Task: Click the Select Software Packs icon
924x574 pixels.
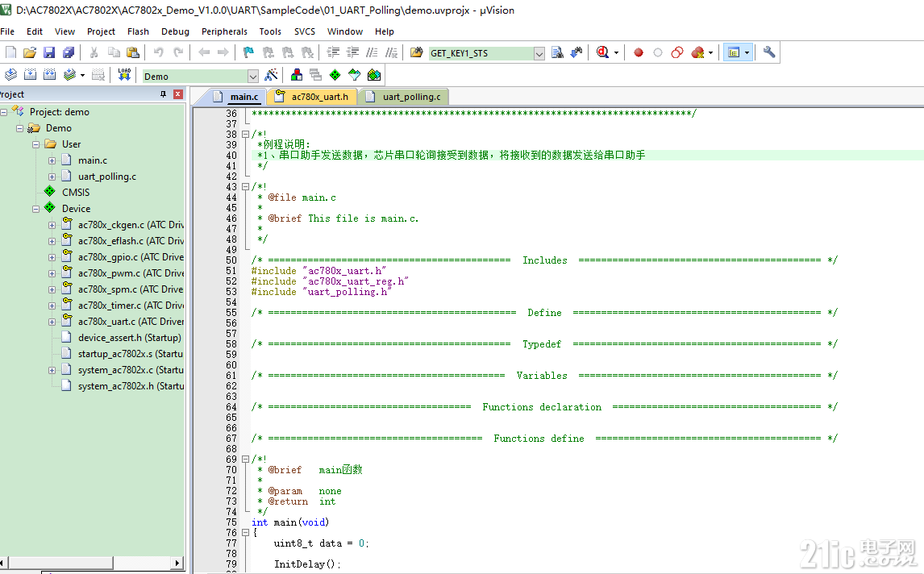Action: click(x=354, y=75)
